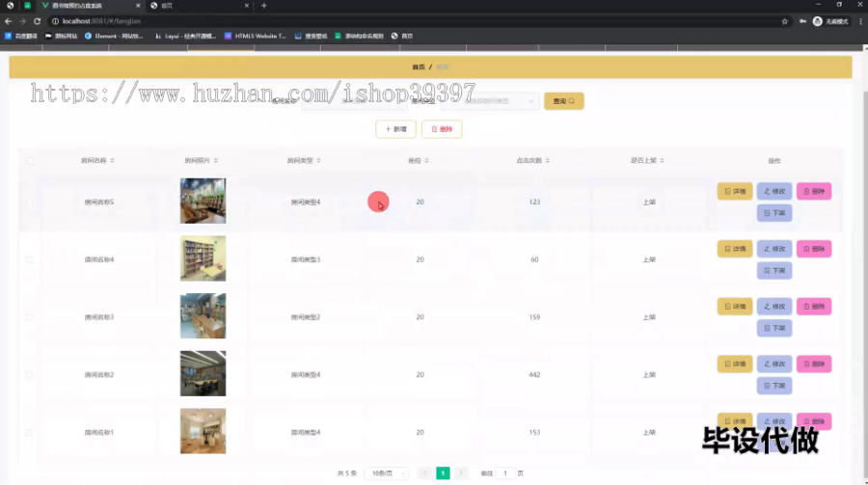Tick the checkbox for row 房间名称1
Image resolution: width=868 pixels, height=485 pixels.
(29, 432)
